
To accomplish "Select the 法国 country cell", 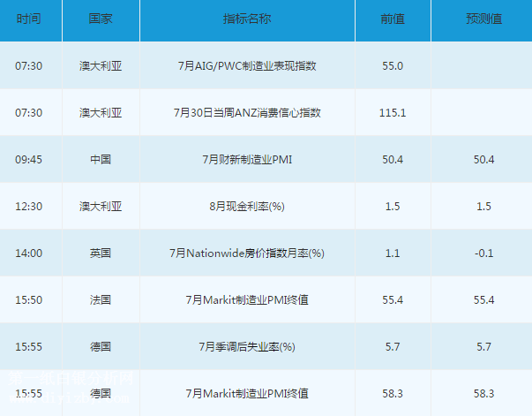I will 100,300.
